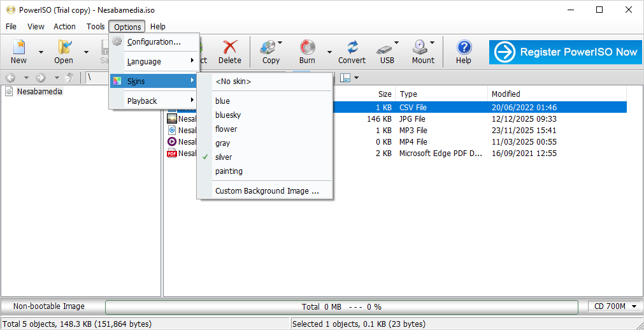Click the Mount virtual drive icon

coord(420,47)
